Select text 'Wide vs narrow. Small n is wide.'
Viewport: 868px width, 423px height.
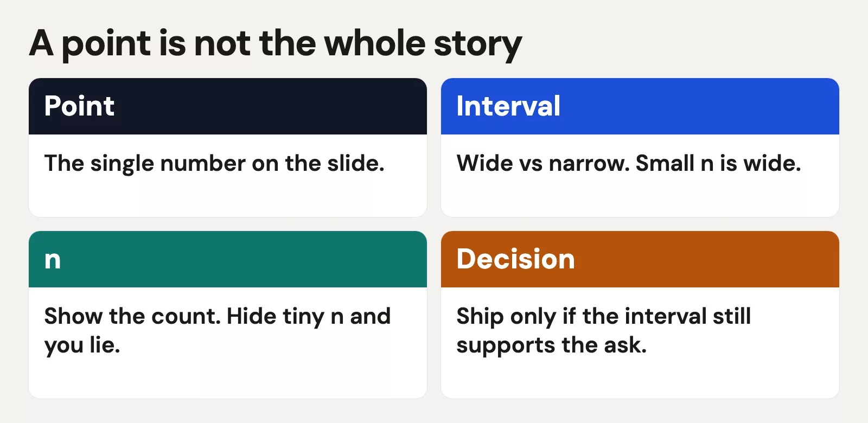(x=629, y=163)
